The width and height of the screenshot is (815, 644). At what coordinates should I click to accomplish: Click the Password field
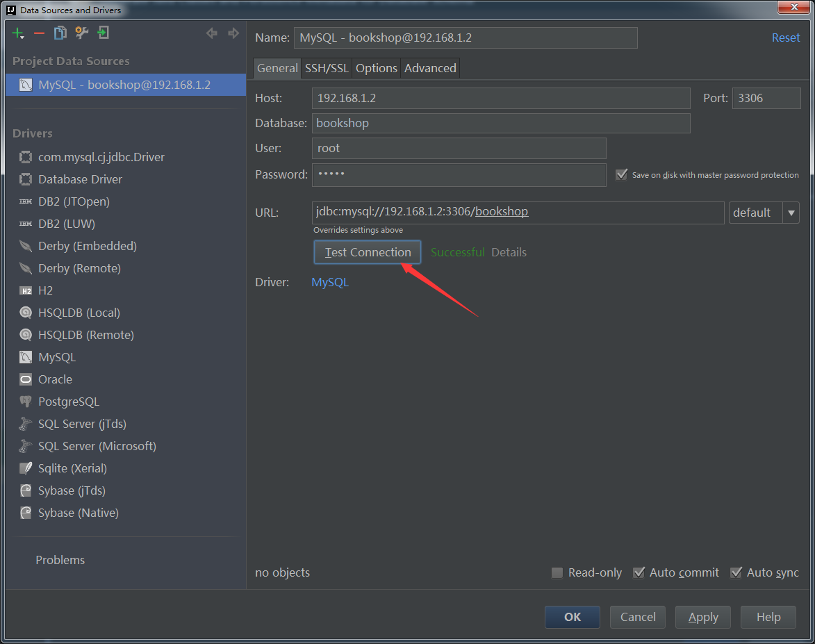[x=459, y=174]
